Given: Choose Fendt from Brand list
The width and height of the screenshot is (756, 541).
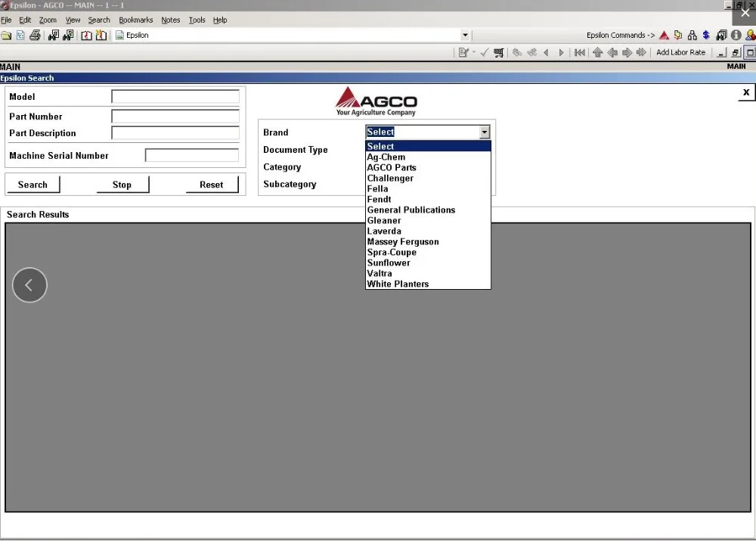Looking at the screenshot, I should tap(428, 199).
